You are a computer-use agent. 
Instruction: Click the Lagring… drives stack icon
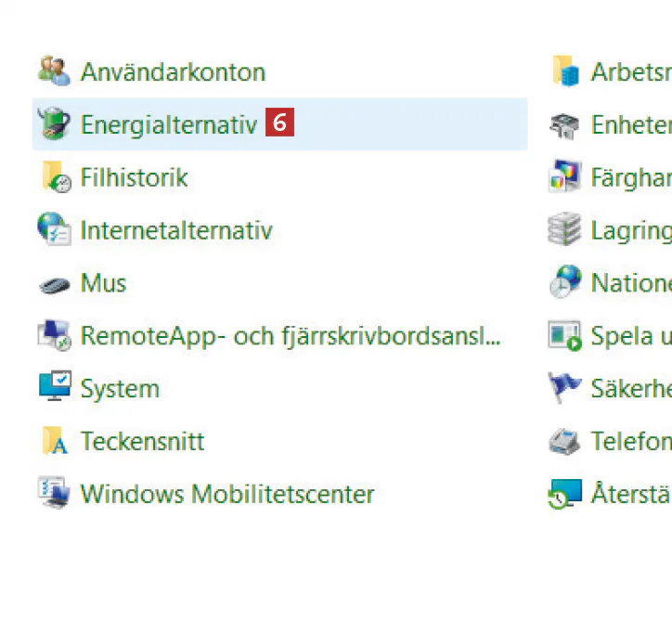(x=564, y=229)
